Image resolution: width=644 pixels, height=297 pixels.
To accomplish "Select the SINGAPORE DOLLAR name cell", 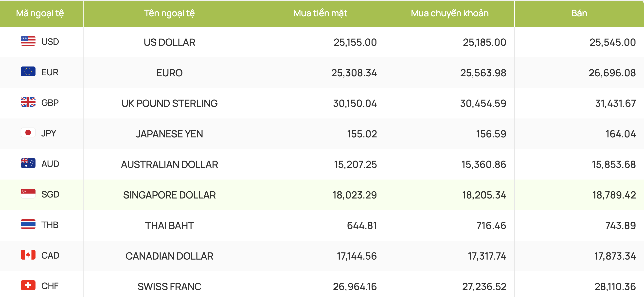I will (x=169, y=195).
